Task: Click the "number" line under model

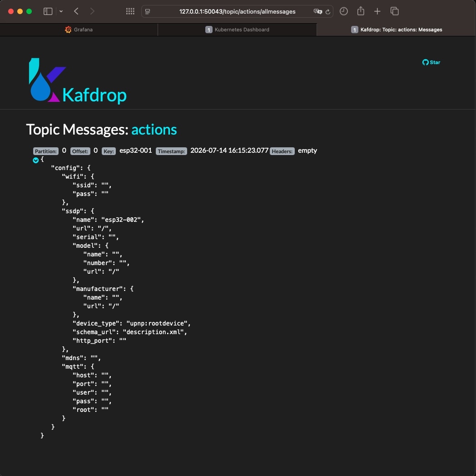Action: (x=107, y=263)
